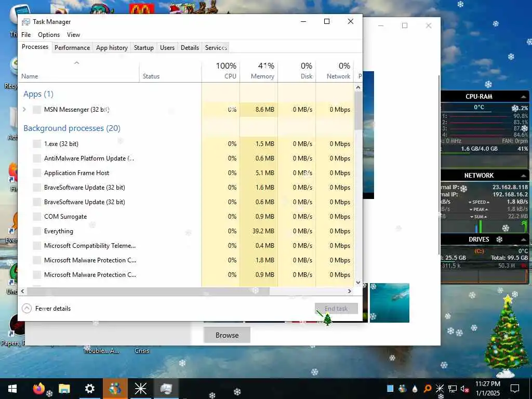This screenshot has width=532, height=399.
Task: Open the View menu in Task Manager
Action: pyautogui.click(x=73, y=35)
